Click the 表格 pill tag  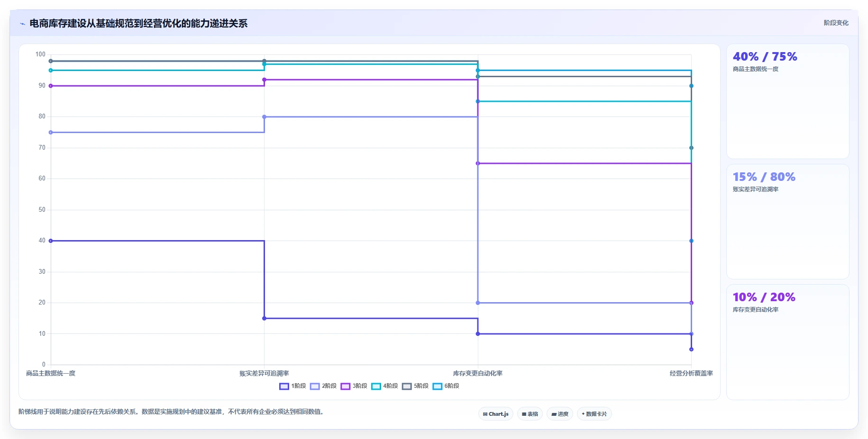click(530, 414)
